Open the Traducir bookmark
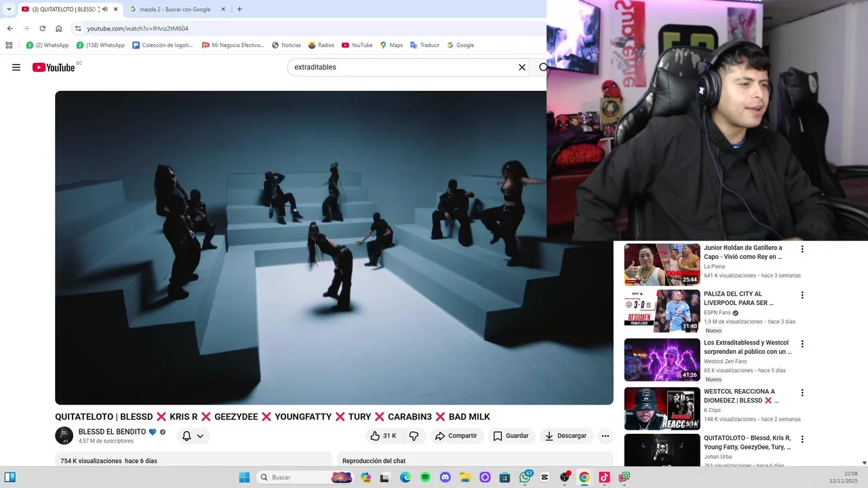This screenshot has height=488, width=868. [x=425, y=45]
